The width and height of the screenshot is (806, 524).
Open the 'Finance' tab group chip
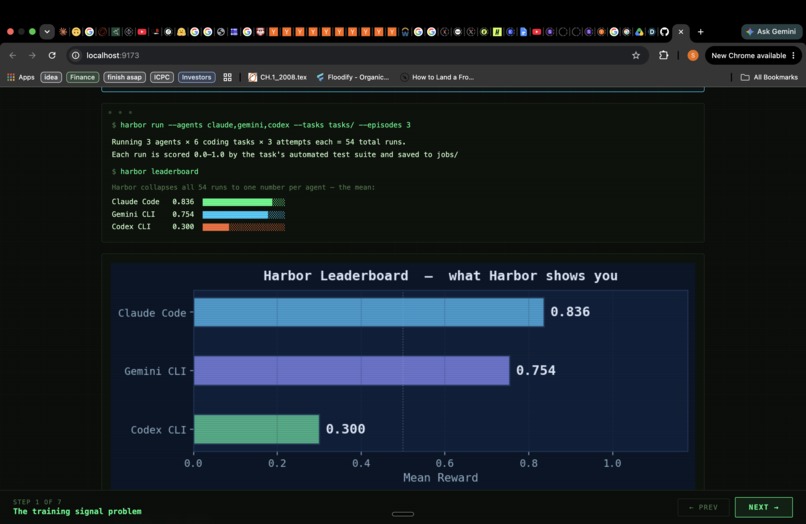click(82, 77)
